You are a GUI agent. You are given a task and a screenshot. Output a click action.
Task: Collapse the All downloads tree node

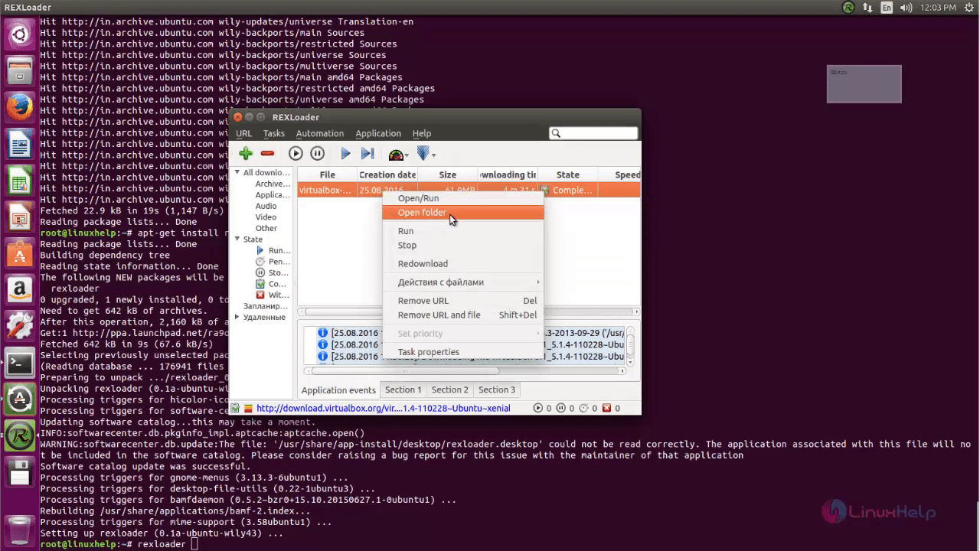pyautogui.click(x=237, y=173)
